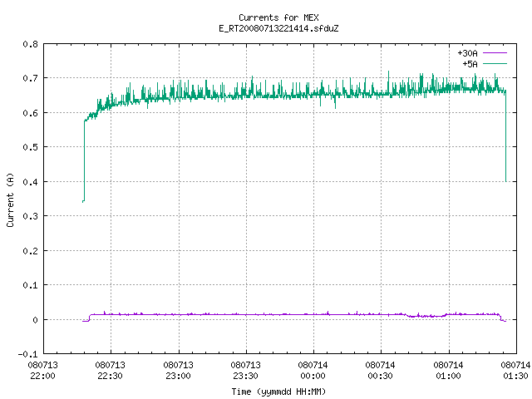532x399 pixels.
Task: Click the 0.5 y-axis tick label
Action: [30, 147]
